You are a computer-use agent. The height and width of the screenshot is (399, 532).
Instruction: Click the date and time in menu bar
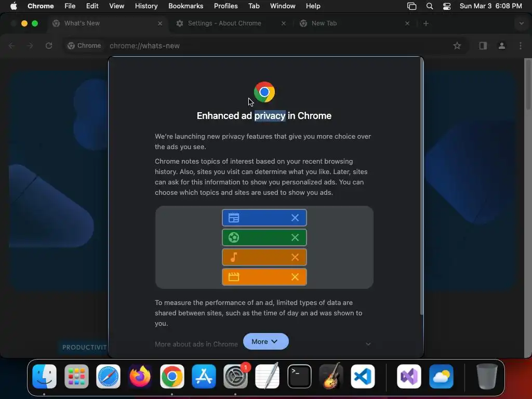(490, 6)
